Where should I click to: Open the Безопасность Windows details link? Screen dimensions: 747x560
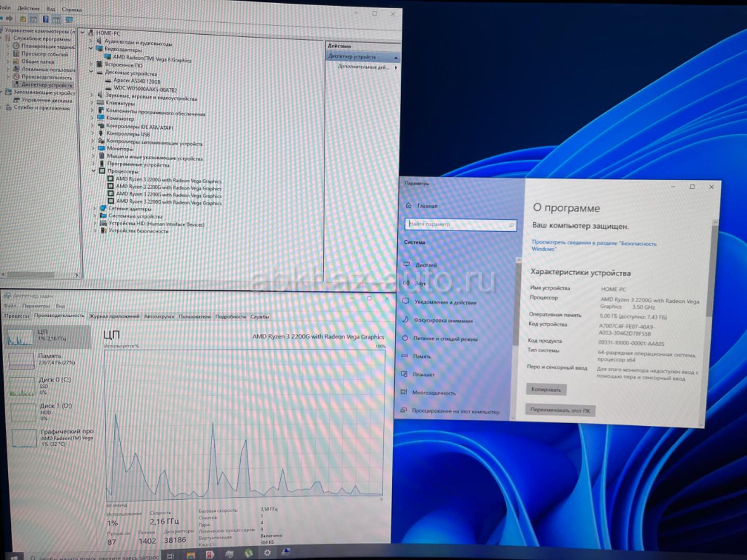593,246
